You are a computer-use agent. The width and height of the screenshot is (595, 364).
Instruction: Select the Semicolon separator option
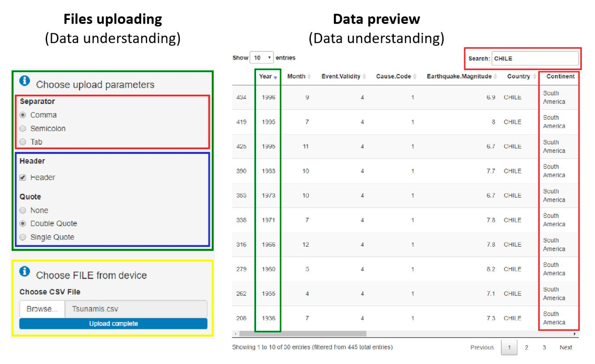(x=23, y=129)
